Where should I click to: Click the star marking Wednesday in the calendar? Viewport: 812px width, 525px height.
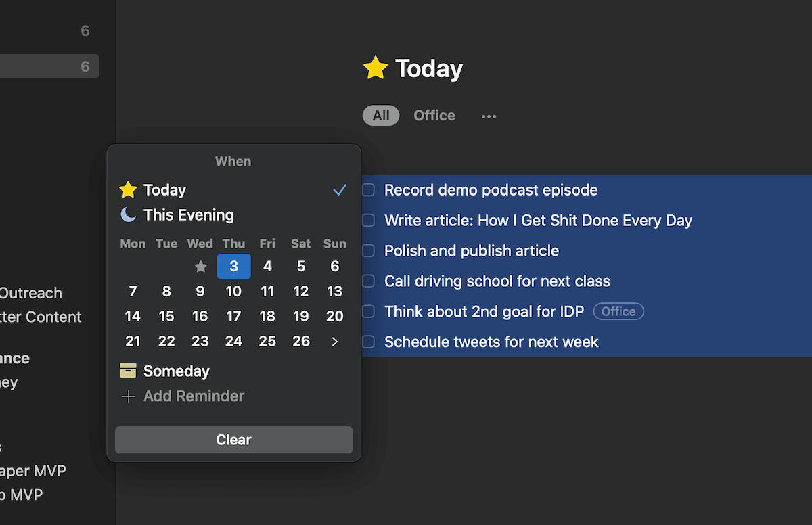[200, 267]
